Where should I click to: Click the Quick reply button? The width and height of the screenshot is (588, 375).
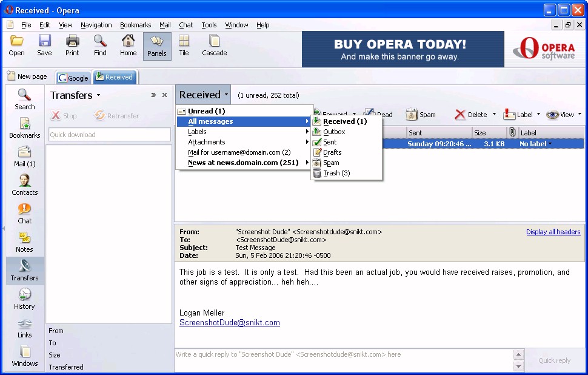click(x=554, y=360)
